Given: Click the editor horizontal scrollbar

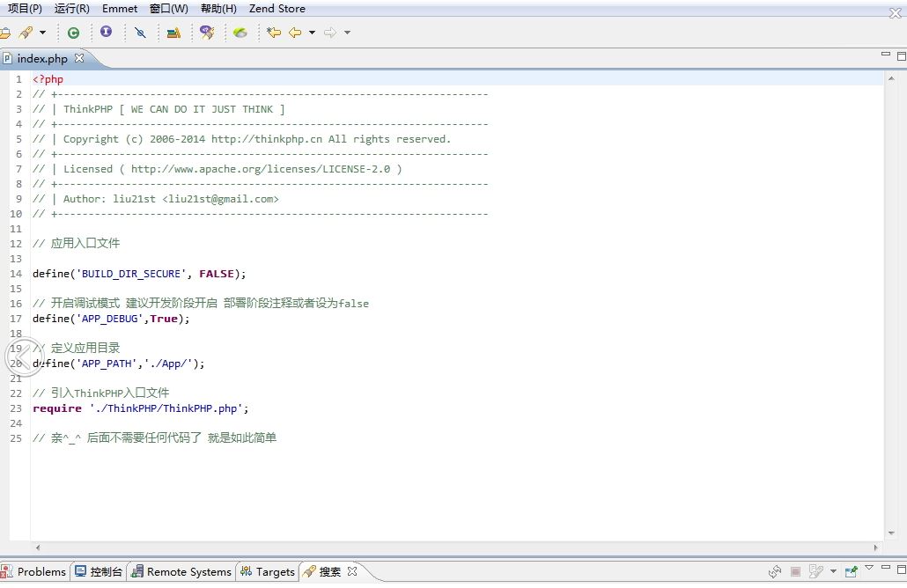Looking at the screenshot, I should point(440,548).
